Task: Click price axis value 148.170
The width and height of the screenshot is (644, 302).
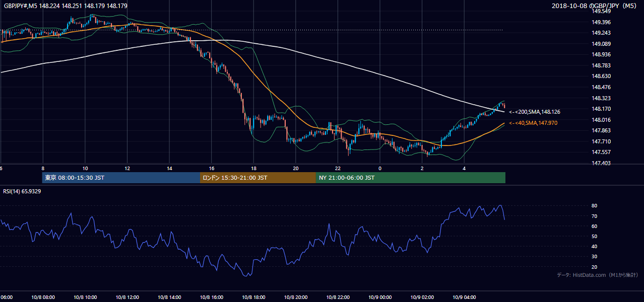Action: point(601,109)
